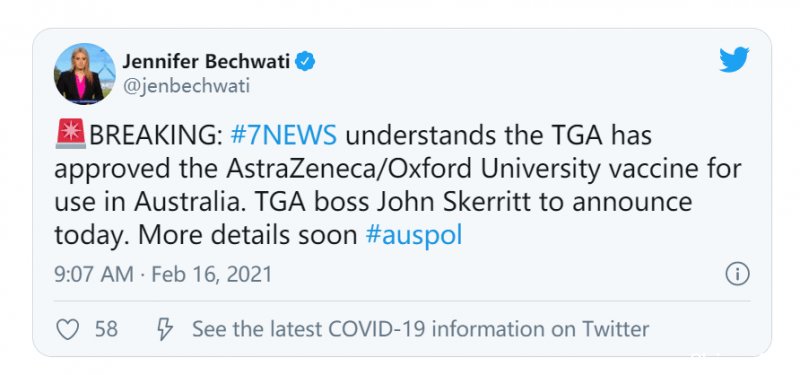
Task: Click the use in Australia text
Action: (x=147, y=202)
